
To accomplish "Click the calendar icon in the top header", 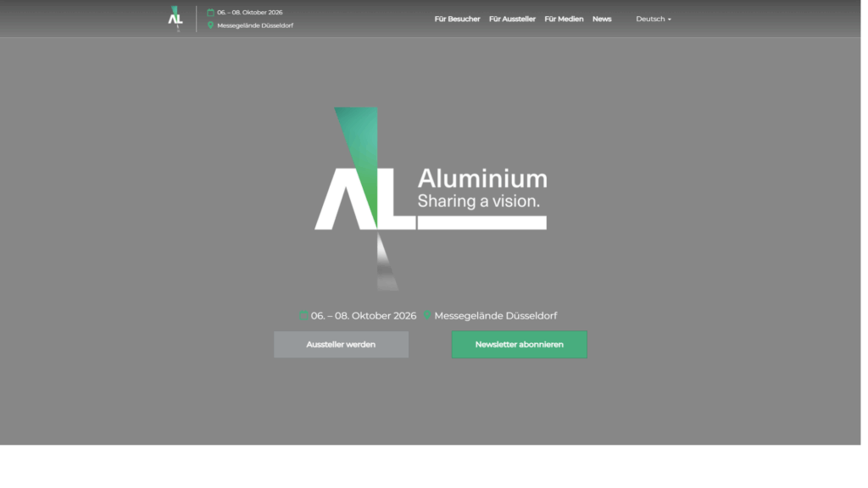I will pyautogui.click(x=210, y=13).
